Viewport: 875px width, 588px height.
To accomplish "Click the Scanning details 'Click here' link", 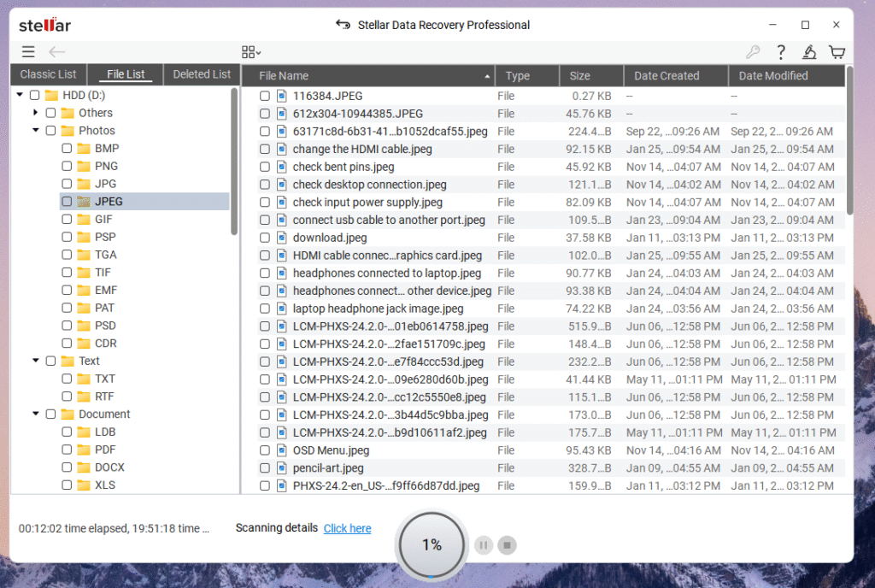I will tap(347, 528).
